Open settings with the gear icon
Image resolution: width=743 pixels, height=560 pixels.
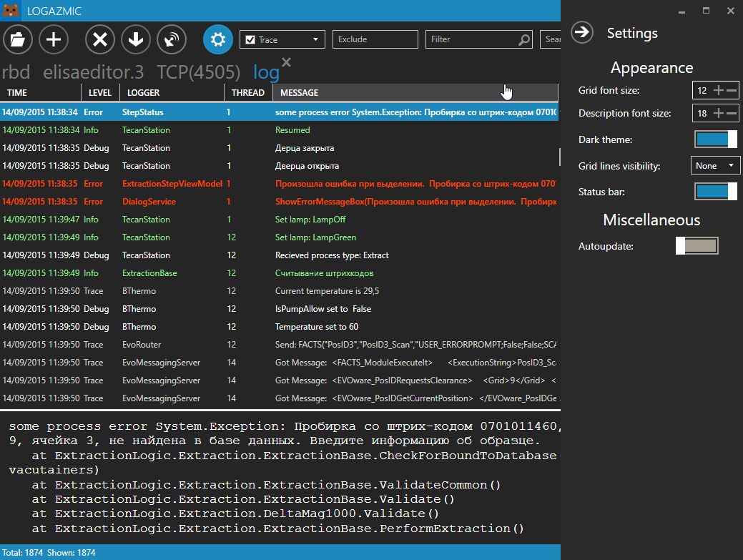[x=218, y=39]
